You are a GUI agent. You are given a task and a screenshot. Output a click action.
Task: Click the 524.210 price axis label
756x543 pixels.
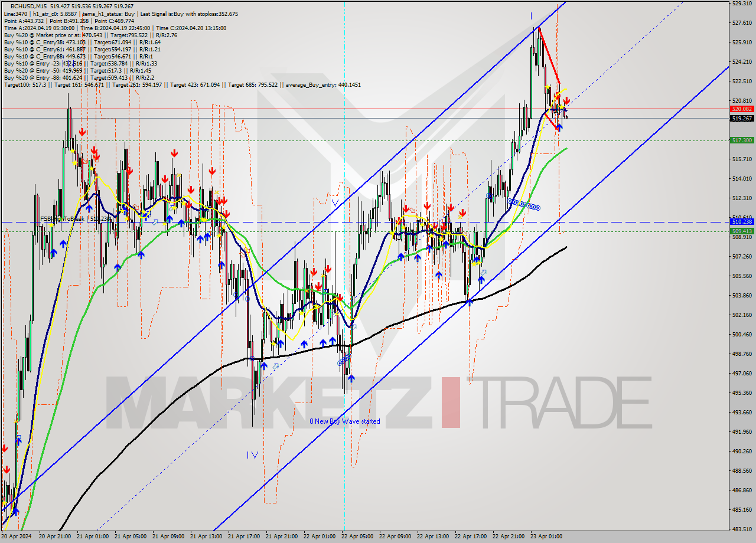point(742,61)
